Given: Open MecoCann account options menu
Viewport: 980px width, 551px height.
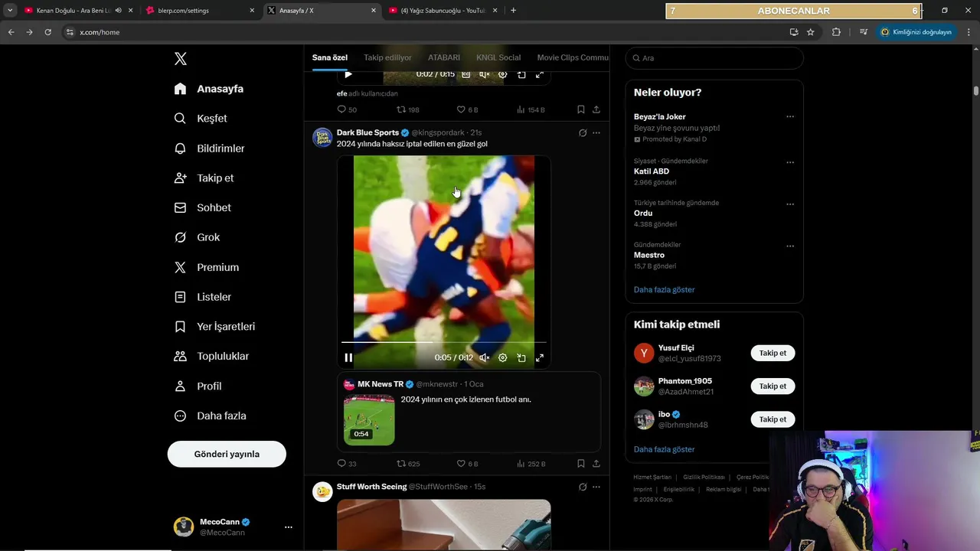Looking at the screenshot, I should [x=288, y=527].
